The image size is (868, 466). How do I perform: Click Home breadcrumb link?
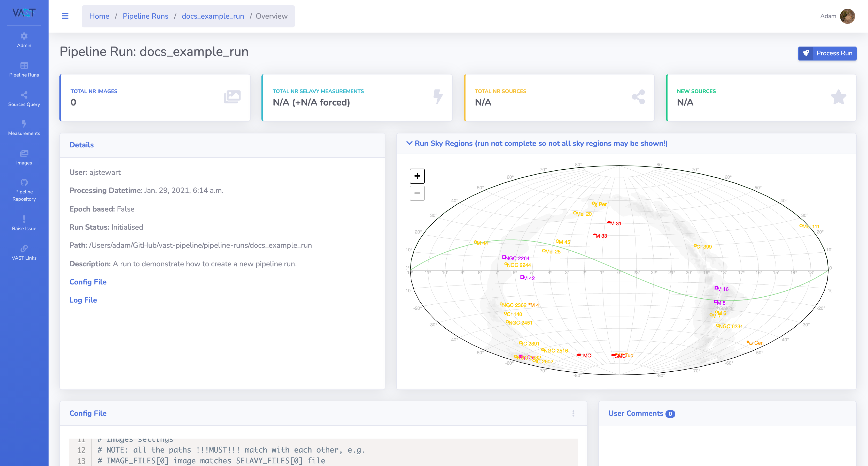99,16
